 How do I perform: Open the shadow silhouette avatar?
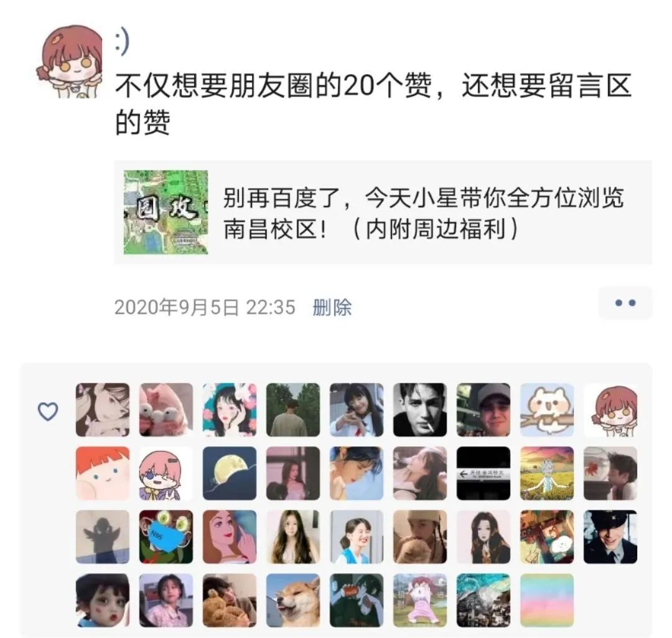point(103,537)
